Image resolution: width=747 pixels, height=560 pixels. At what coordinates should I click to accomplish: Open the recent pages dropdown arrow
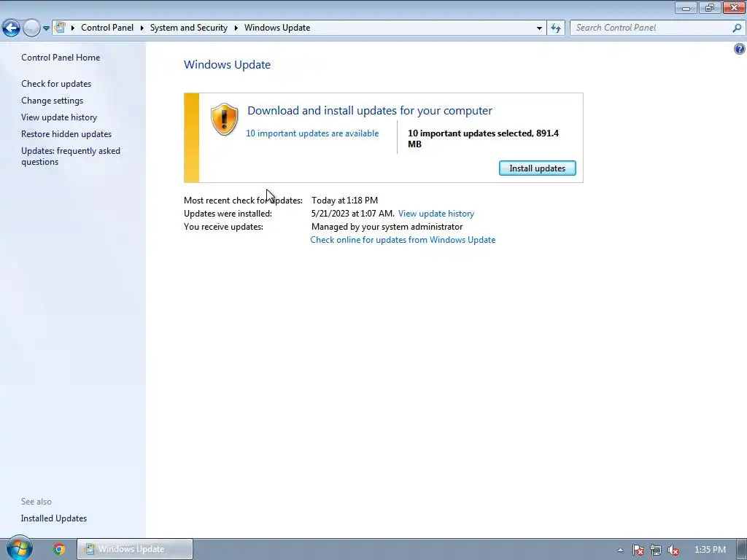coord(46,28)
